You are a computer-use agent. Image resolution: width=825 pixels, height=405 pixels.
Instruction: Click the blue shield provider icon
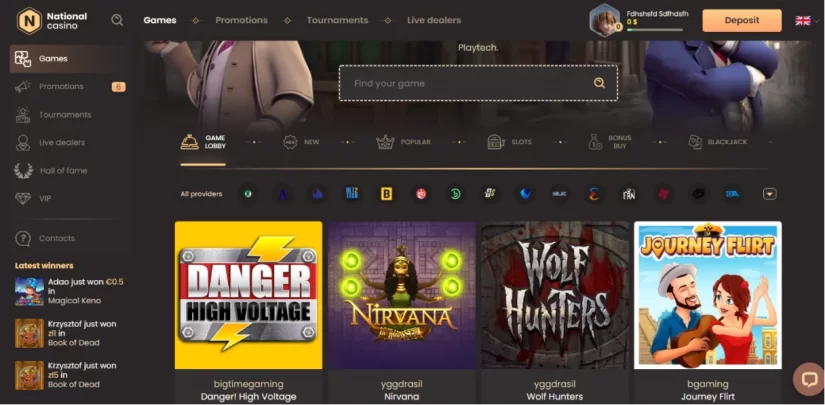[x=525, y=194]
